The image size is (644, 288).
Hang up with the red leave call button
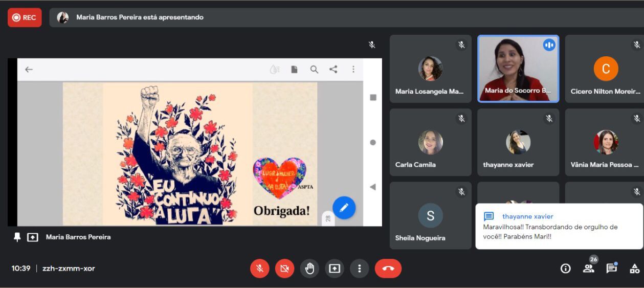[x=388, y=269]
